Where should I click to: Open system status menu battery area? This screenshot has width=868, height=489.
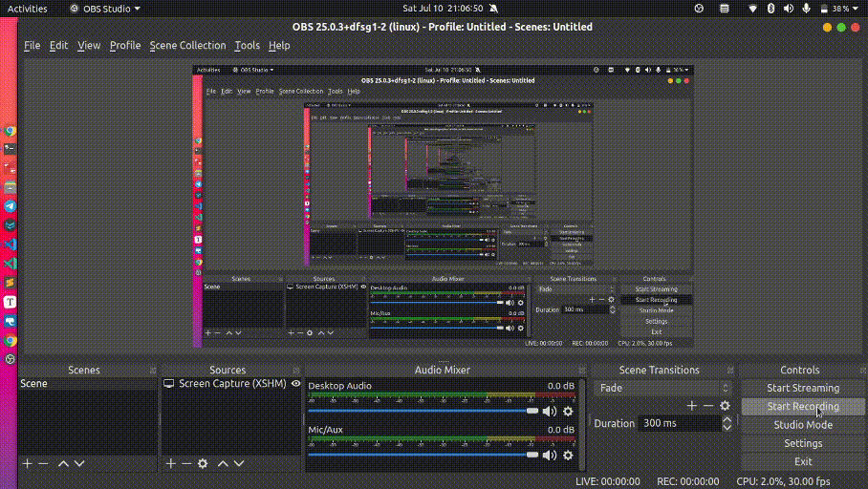pos(838,9)
